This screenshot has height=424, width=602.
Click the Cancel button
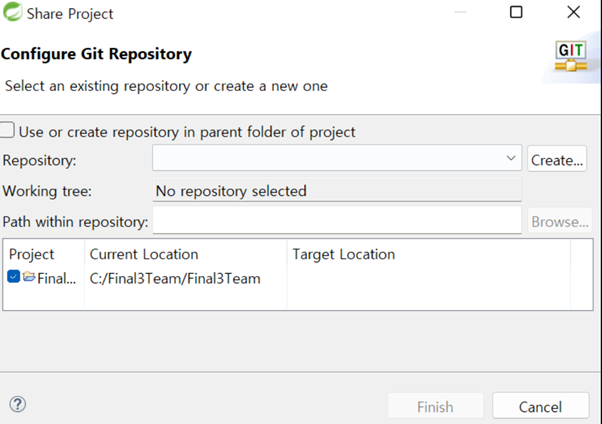click(541, 406)
